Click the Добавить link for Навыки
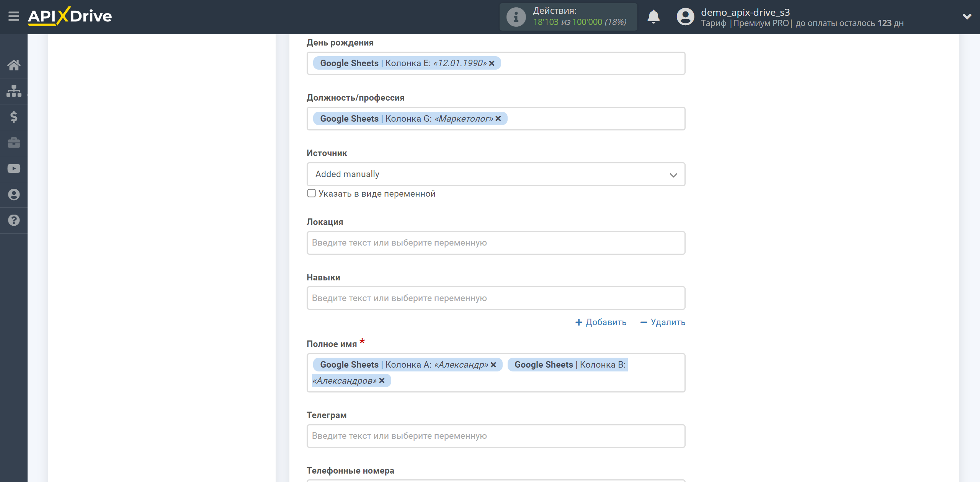This screenshot has width=980, height=482. click(601, 322)
